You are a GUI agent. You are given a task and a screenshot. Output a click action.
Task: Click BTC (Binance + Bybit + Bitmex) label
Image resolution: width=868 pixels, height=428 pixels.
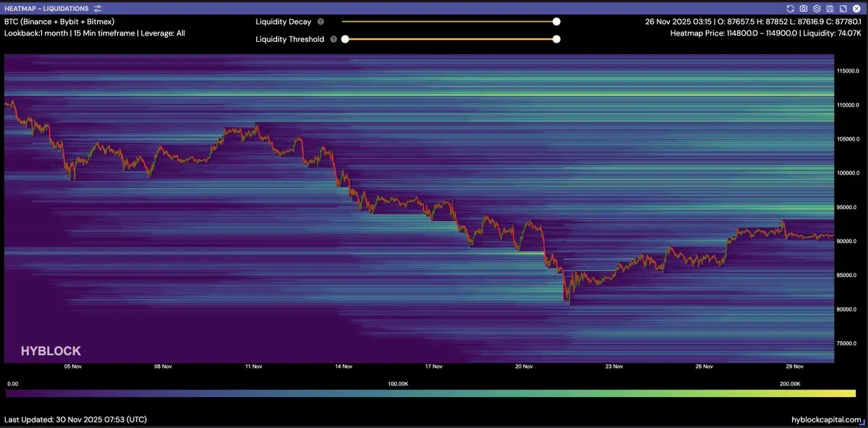(x=59, y=22)
